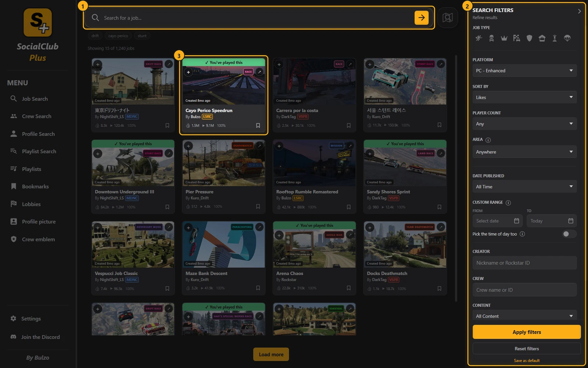Open the map view icon beside search bar

447,17
